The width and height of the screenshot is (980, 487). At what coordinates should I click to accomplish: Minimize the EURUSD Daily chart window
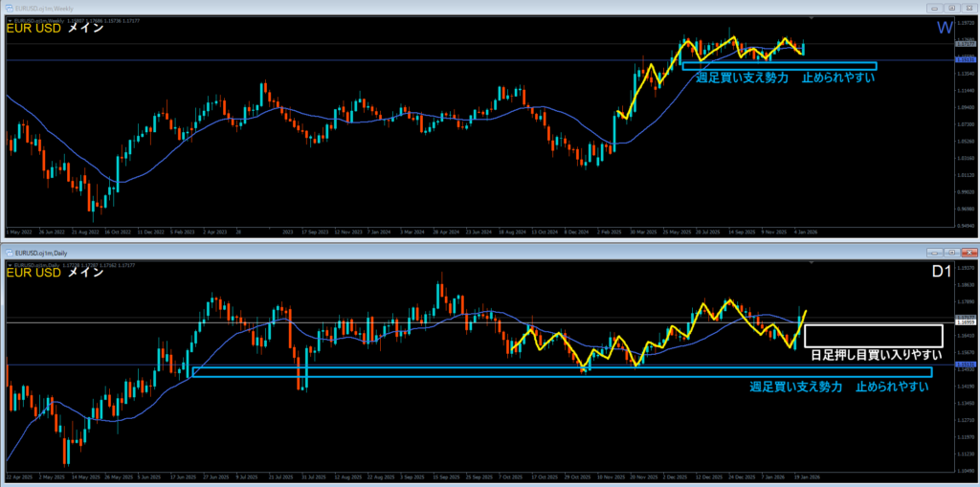(935, 253)
